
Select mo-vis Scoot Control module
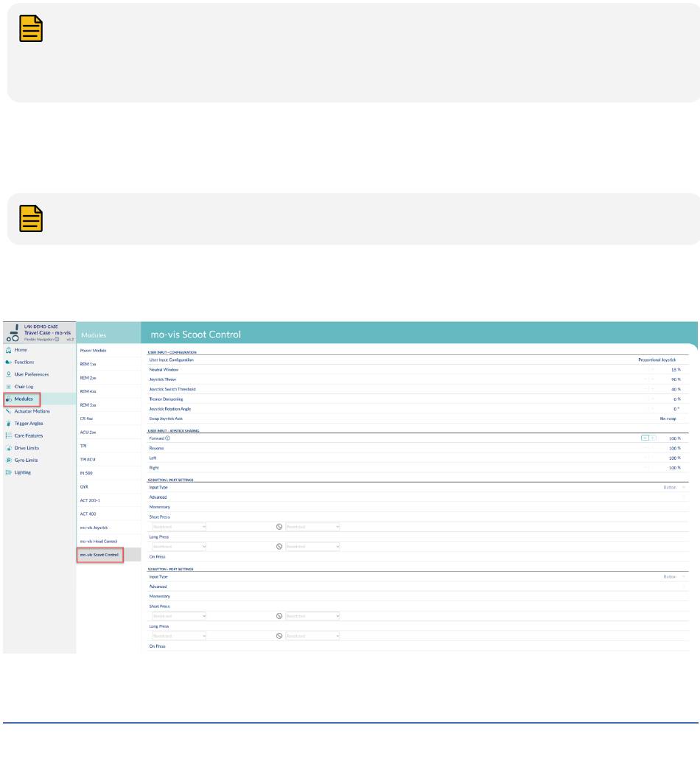(x=108, y=555)
